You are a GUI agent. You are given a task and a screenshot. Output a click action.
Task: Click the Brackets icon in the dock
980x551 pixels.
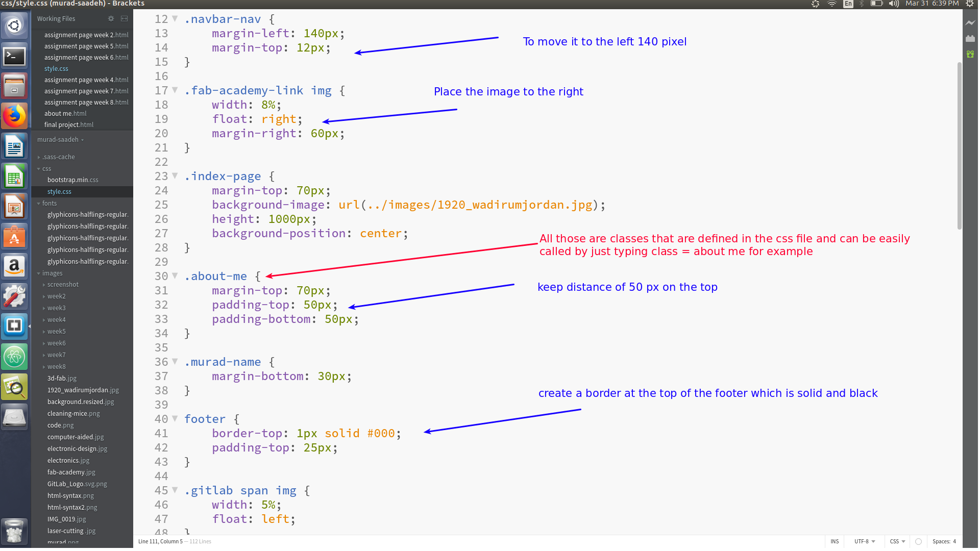14,327
